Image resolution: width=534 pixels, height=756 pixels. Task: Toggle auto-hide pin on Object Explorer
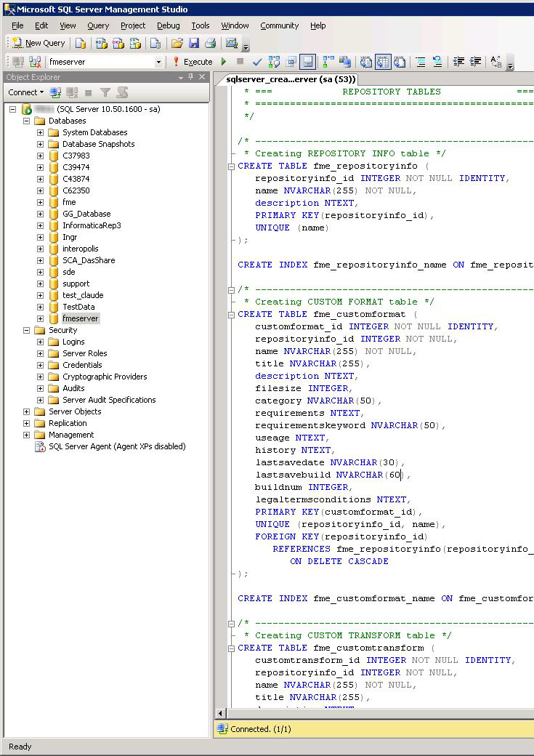(191, 77)
